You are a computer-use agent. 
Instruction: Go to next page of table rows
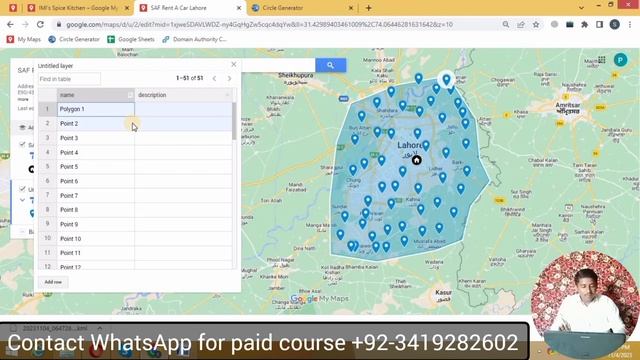pos(229,78)
